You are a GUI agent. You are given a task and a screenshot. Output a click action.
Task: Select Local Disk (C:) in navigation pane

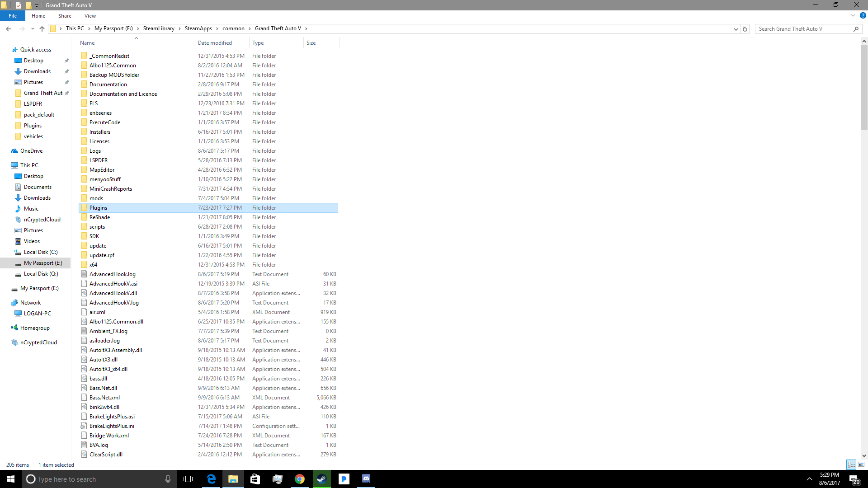pyautogui.click(x=41, y=252)
